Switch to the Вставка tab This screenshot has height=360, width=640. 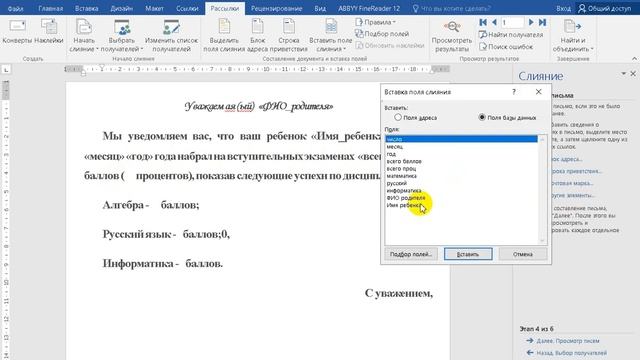click(87, 8)
